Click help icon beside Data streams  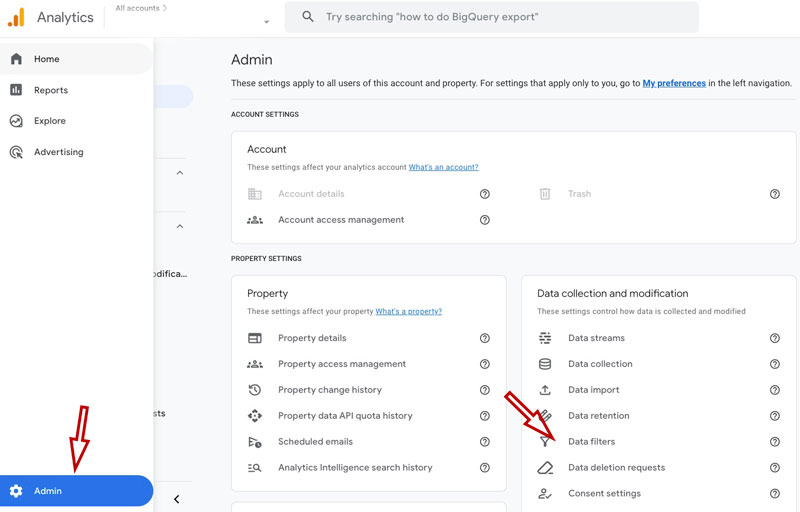coord(774,338)
